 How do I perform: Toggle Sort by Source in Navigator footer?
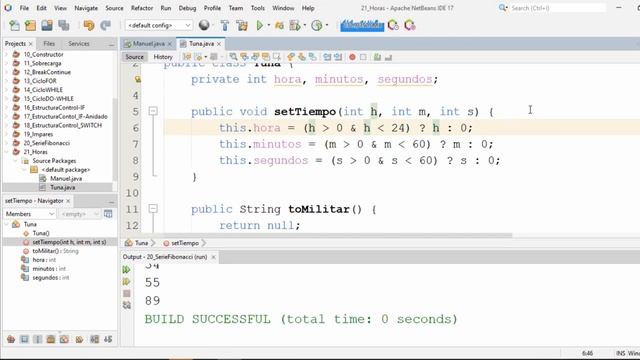pos(108,339)
